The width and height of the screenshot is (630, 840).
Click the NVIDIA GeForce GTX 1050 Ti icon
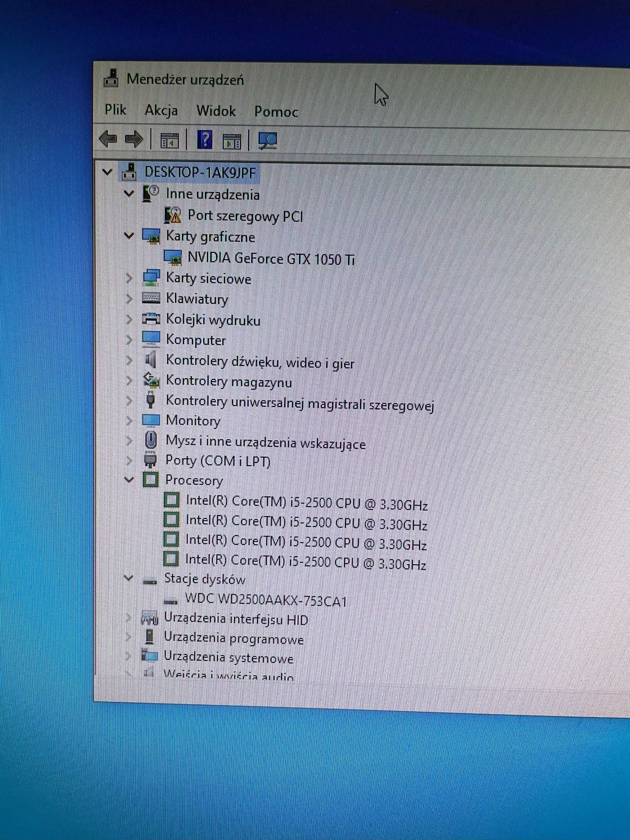coord(173,257)
